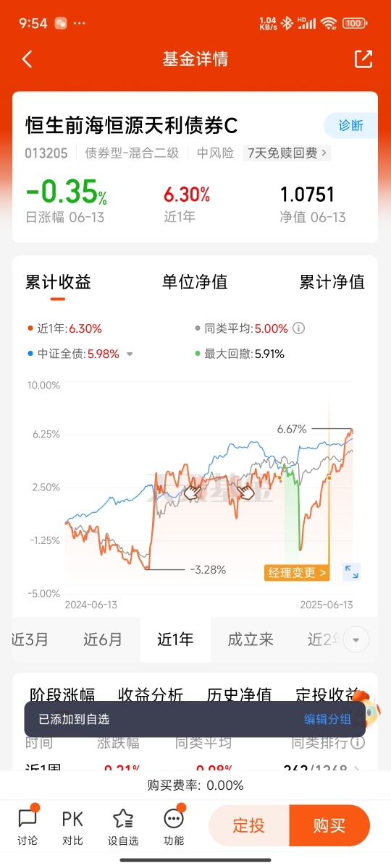Image resolution: width=391 pixels, height=868 pixels.
Task: Expand the 7天免赎回费 details chevron
Action: 324,153
